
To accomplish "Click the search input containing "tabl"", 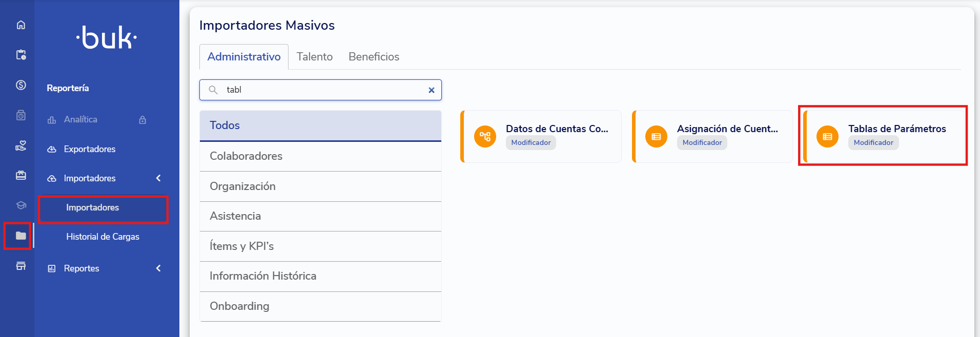I will tap(323, 90).
